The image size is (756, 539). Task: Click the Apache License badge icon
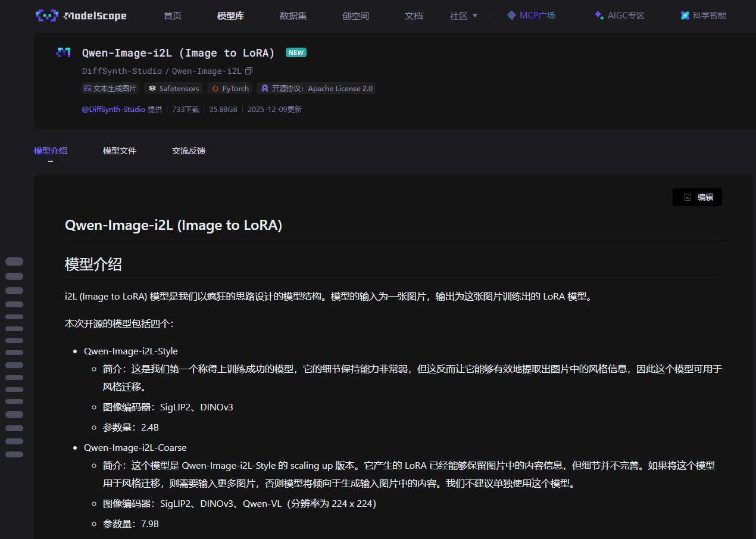pos(264,88)
